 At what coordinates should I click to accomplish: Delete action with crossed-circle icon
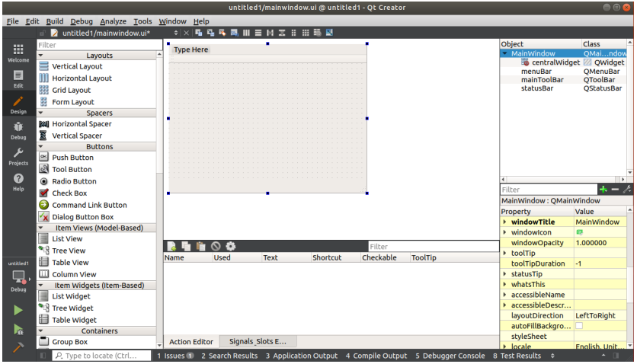[216, 246]
